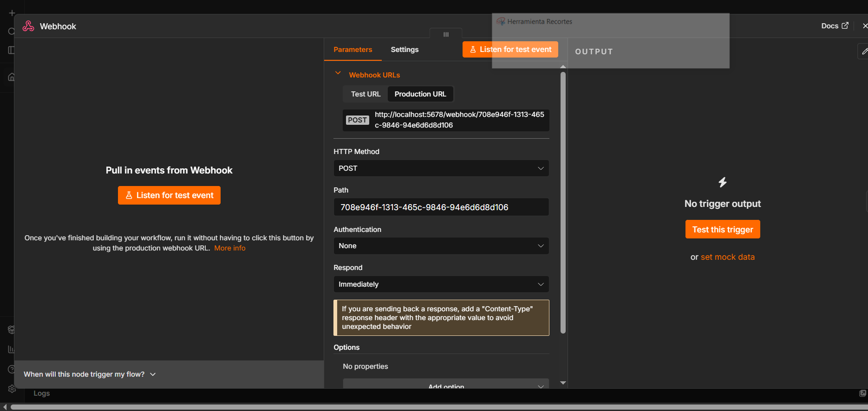Click the Webhook node logo icon
868x411 pixels.
pos(28,26)
